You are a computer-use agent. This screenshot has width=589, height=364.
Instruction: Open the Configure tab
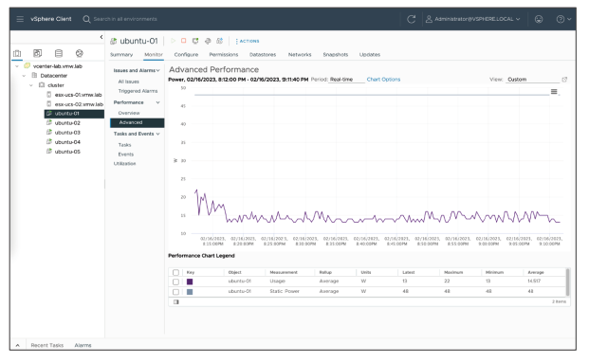tap(186, 54)
